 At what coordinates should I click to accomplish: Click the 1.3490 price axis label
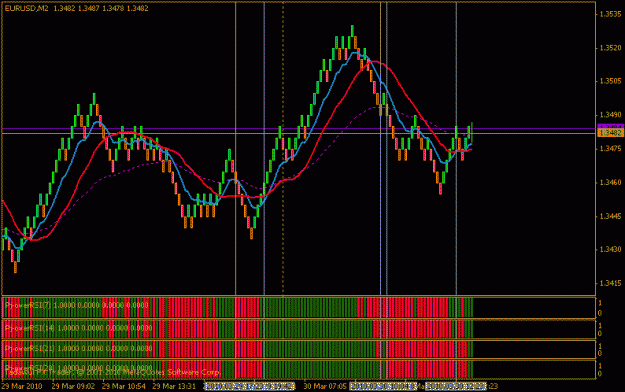coord(610,115)
